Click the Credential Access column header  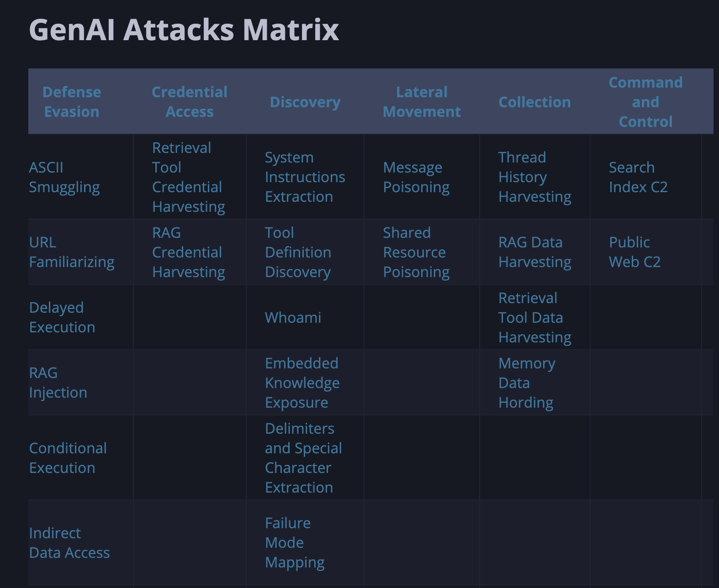pyautogui.click(x=189, y=102)
